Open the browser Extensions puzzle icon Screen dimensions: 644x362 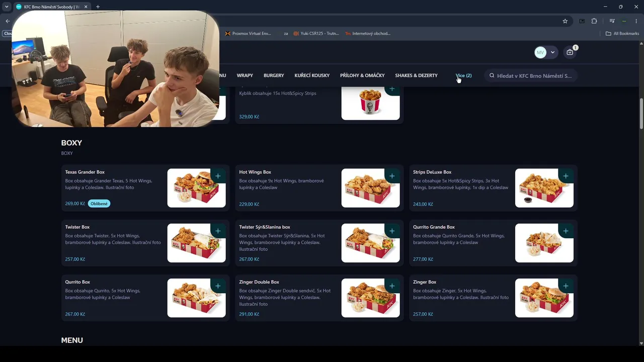click(x=594, y=21)
